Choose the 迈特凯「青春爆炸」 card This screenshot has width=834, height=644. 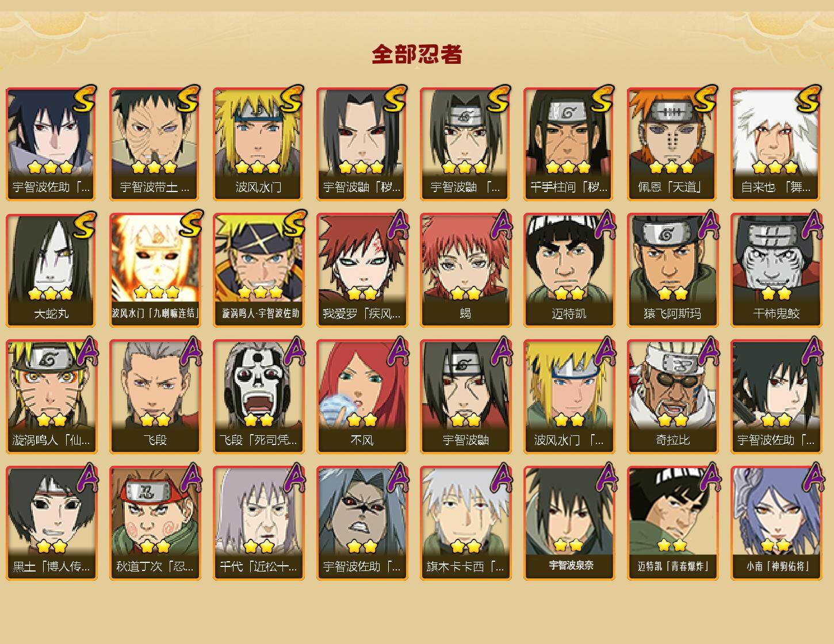(x=672, y=523)
